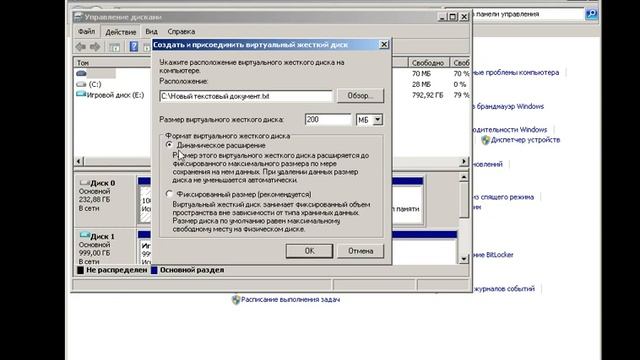Viewport: 640px width, 360px height.
Task: Click the down arrow of disk pane scrollbar
Action: [x=464, y=259]
